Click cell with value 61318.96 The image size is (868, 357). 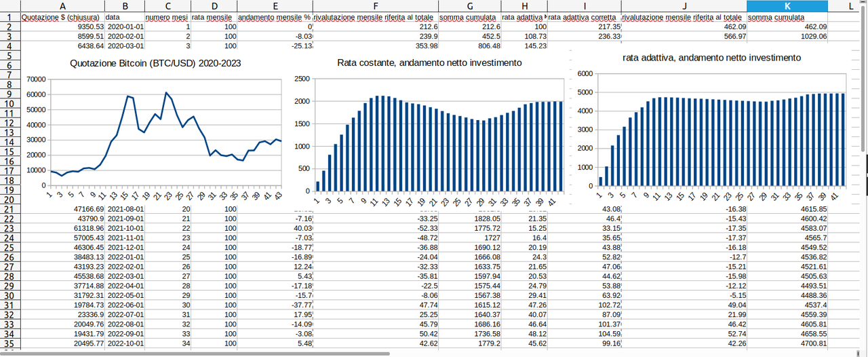coord(63,229)
